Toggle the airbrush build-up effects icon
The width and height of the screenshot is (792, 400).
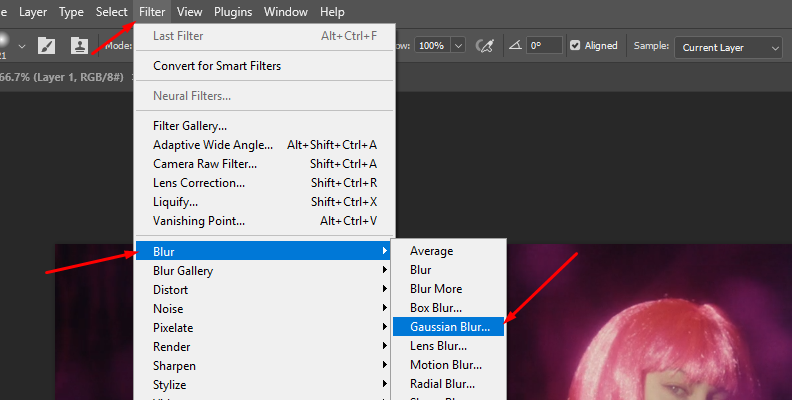pos(484,46)
